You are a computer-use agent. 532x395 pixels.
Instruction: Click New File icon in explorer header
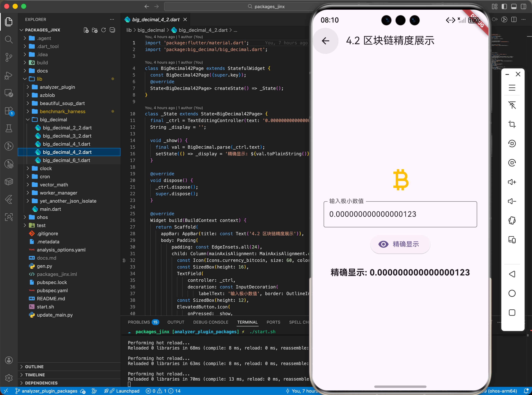point(86,30)
